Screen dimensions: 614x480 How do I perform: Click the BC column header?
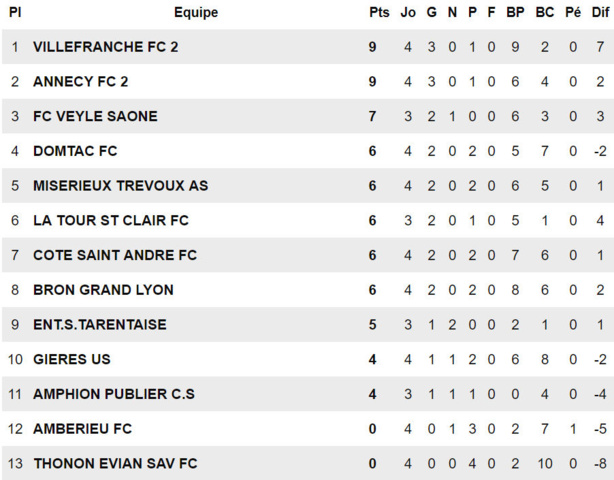pos(544,13)
